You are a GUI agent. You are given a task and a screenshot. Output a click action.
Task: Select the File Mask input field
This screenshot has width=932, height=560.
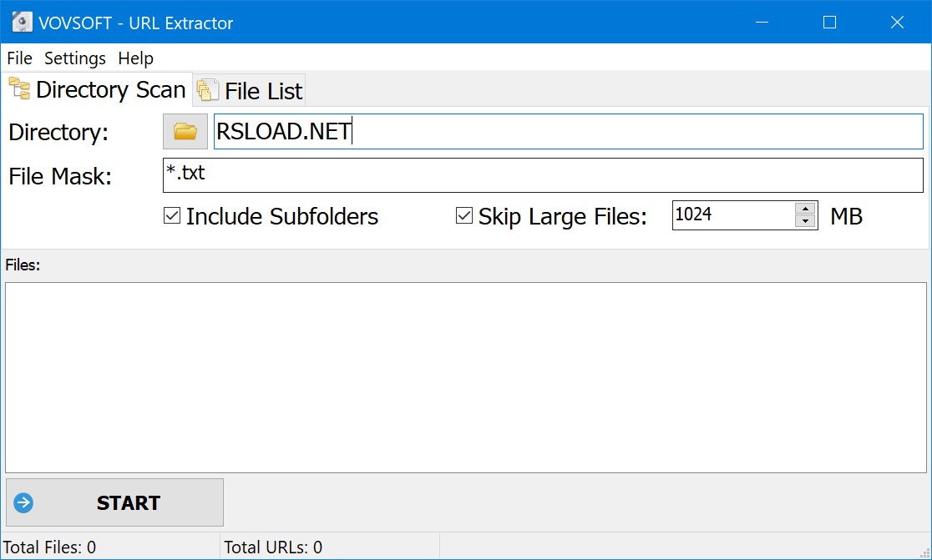(x=501, y=175)
